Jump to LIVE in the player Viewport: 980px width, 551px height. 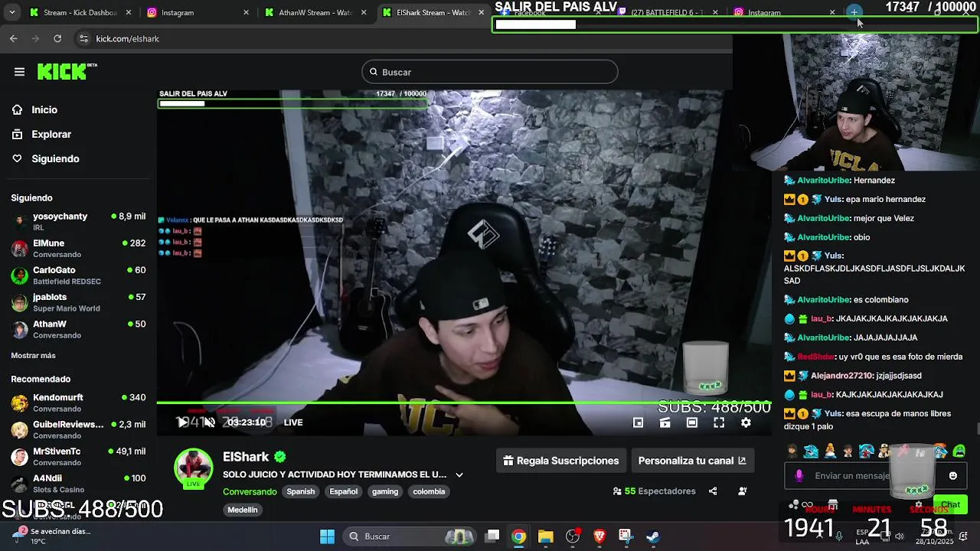pos(293,422)
